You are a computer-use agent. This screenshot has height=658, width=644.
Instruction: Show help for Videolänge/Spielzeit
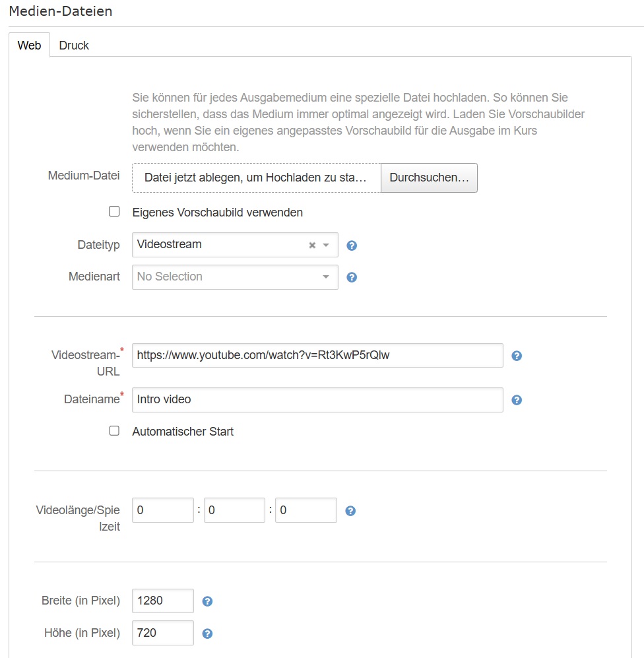click(x=350, y=511)
